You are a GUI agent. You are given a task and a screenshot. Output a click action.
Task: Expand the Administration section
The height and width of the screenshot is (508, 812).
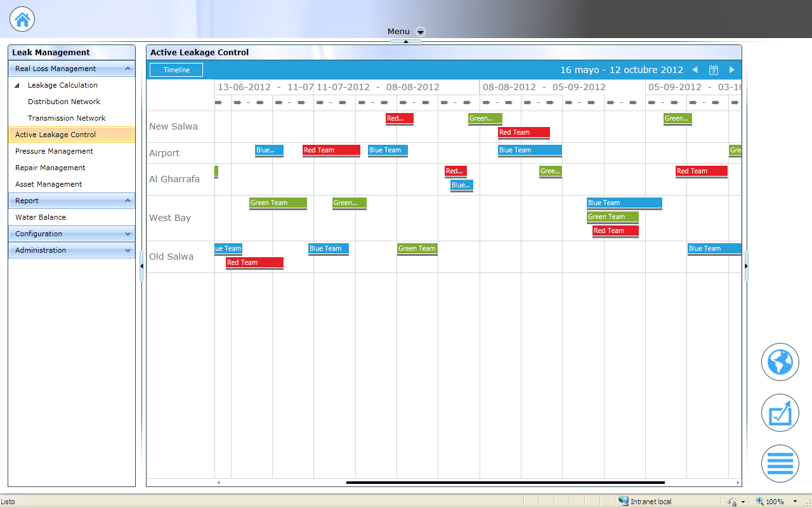[x=128, y=250]
